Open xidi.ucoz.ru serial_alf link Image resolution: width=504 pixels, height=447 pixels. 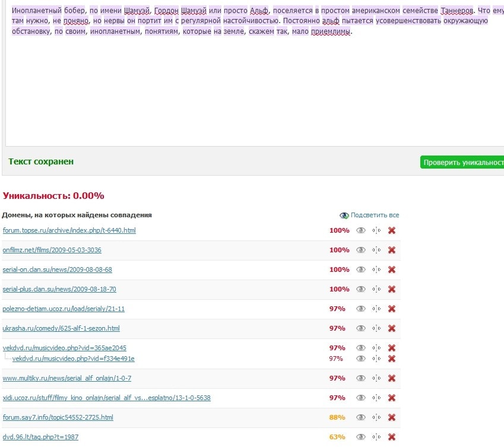pos(106,398)
